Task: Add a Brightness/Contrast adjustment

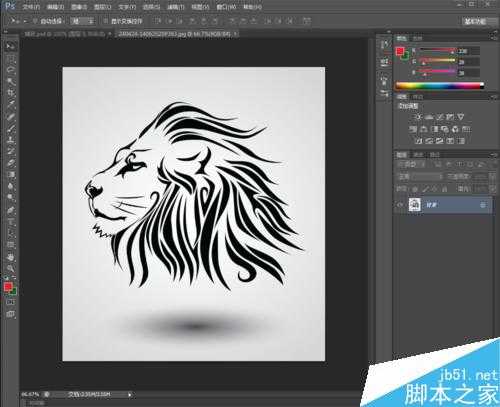Action: pos(417,117)
